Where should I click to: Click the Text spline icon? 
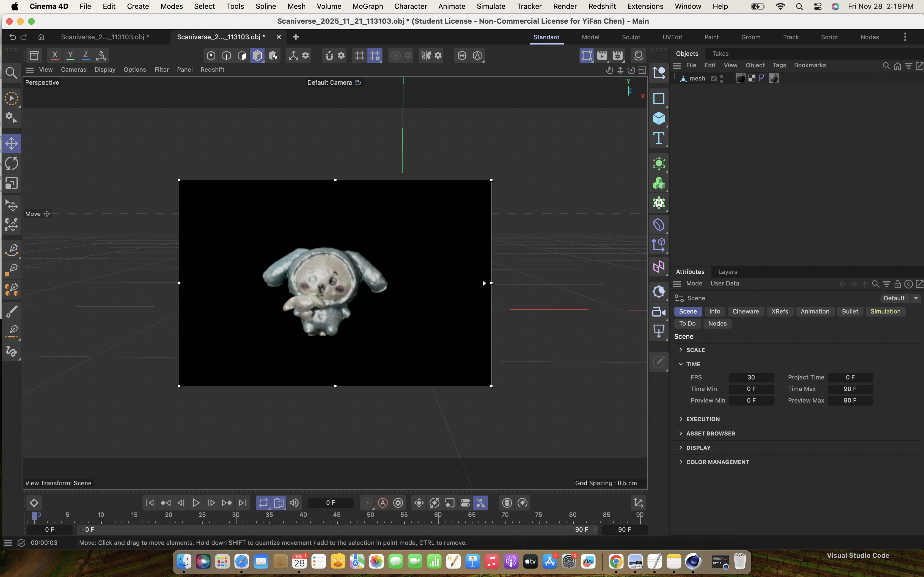pos(659,138)
